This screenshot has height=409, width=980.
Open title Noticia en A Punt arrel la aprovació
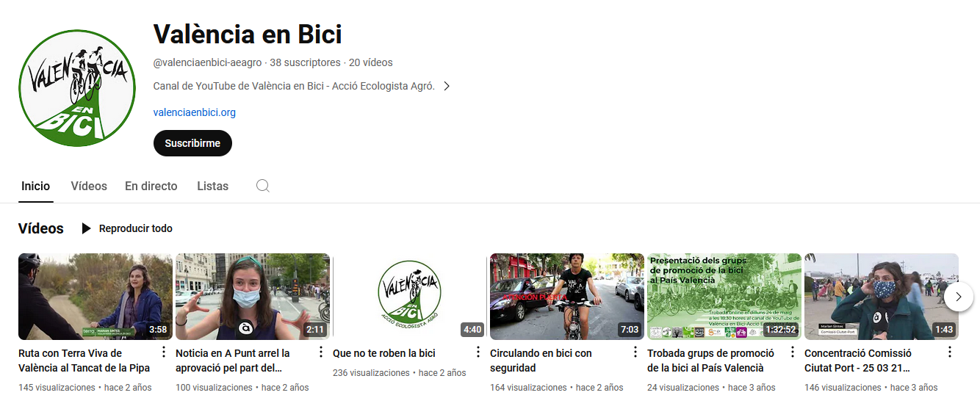pos(233,361)
